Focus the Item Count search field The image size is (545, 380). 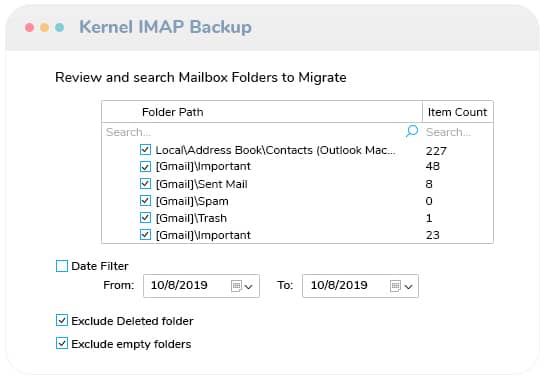coord(457,132)
